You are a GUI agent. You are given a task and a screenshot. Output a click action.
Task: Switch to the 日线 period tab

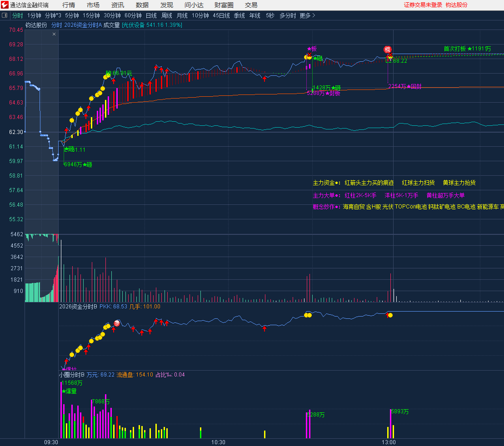tap(151, 15)
